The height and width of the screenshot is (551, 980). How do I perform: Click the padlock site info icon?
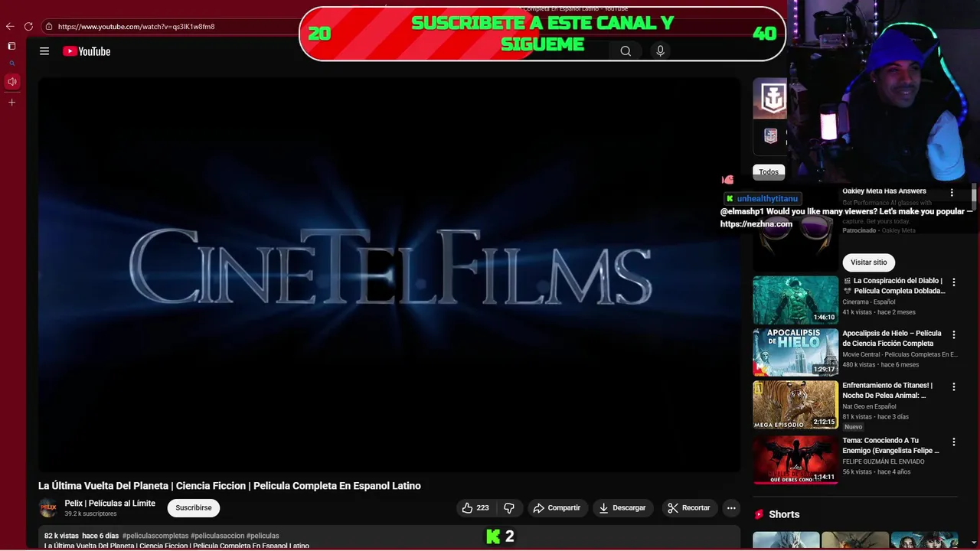pos(49,27)
